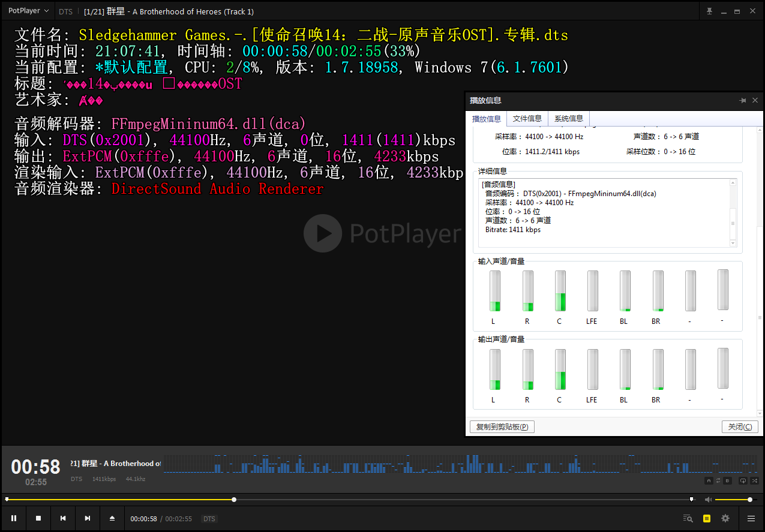Viewport: 765px width, 532px height.
Task: Click the DTS format badge beside time
Action: point(209,519)
